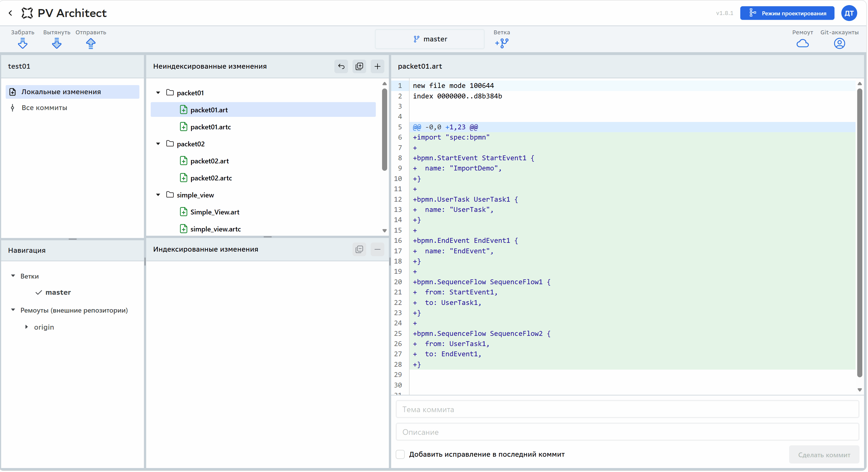Collapse the packet02 folder

pyautogui.click(x=158, y=144)
